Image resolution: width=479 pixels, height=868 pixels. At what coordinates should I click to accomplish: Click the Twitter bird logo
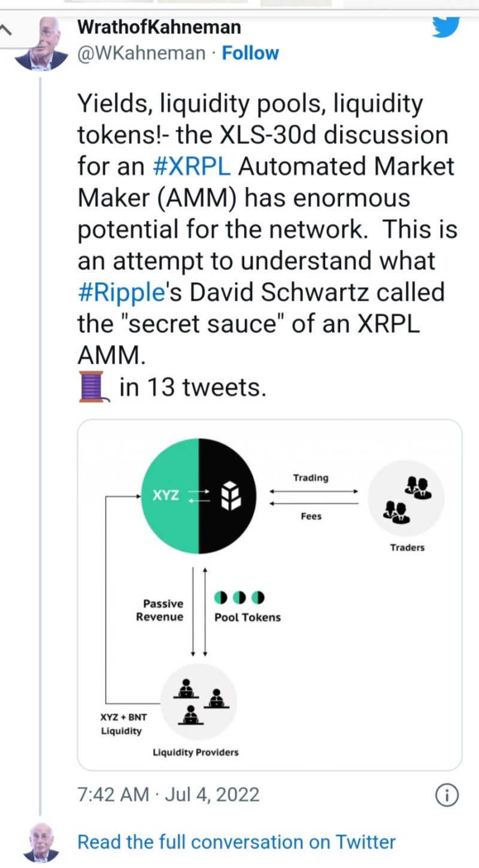(x=445, y=26)
